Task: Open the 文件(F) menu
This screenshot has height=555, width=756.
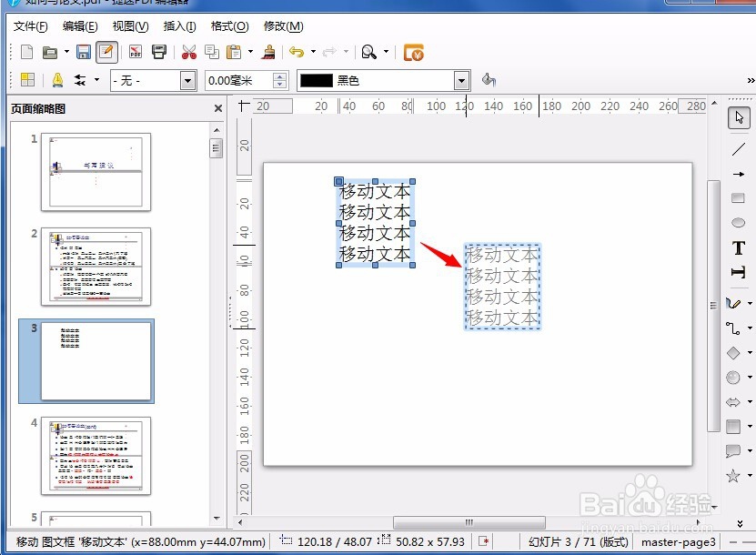Action: 31,26
